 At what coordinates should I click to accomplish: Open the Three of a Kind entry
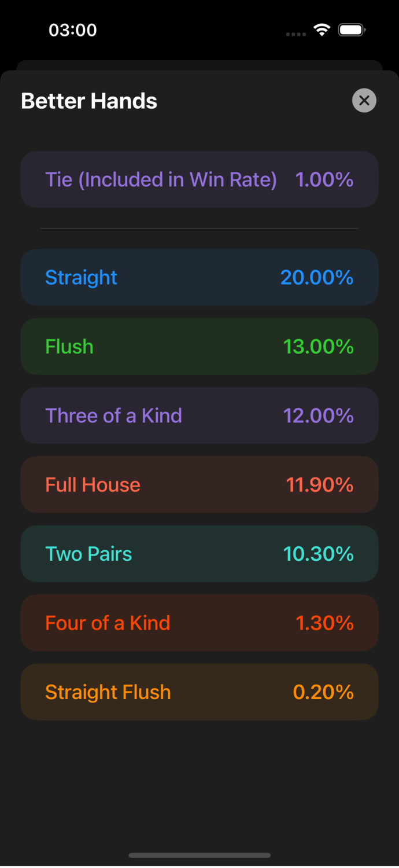(199, 415)
